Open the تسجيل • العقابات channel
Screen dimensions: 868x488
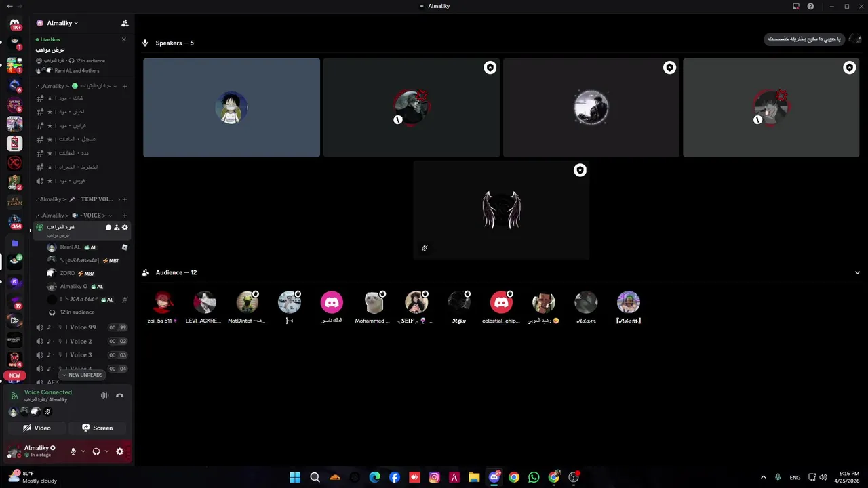pyautogui.click(x=81, y=140)
